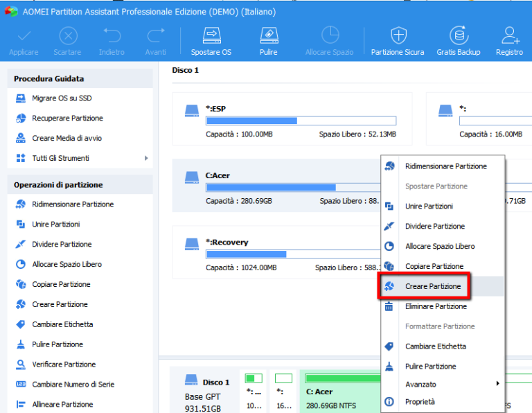Image resolution: width=532 pixels, height=413 pixels.
Task: Click the sidebar Creare Partizione icon
Action: coord(21,304)
